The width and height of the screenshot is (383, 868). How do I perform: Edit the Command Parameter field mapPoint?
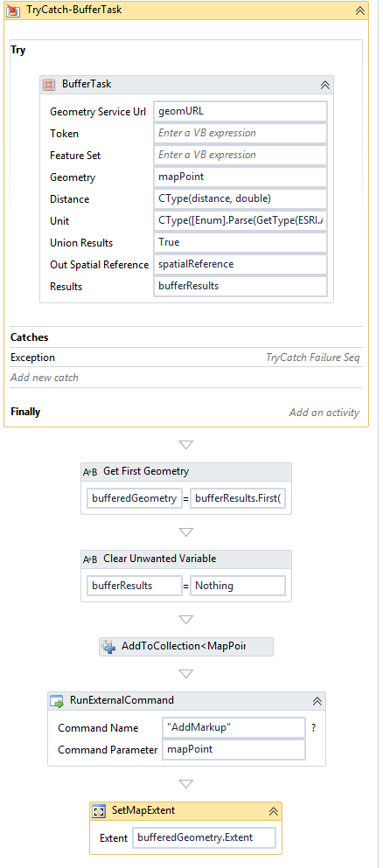[x=233, y=749]
